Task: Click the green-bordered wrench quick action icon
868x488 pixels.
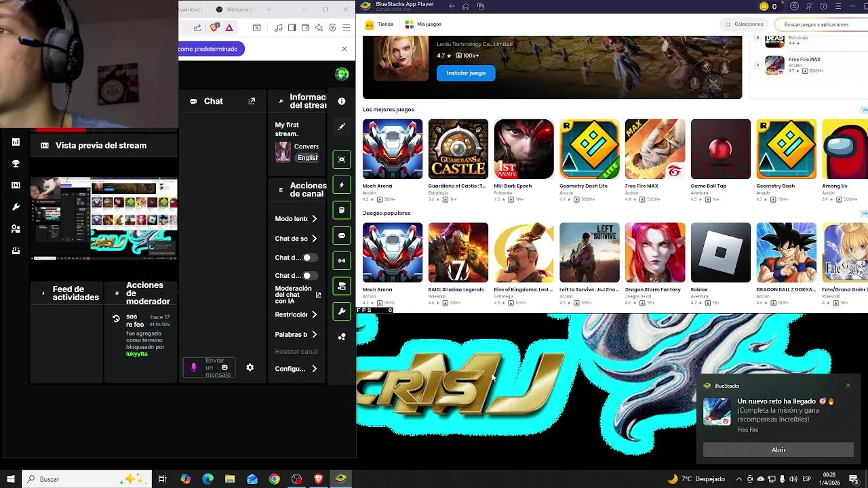Action: point(342,311)
